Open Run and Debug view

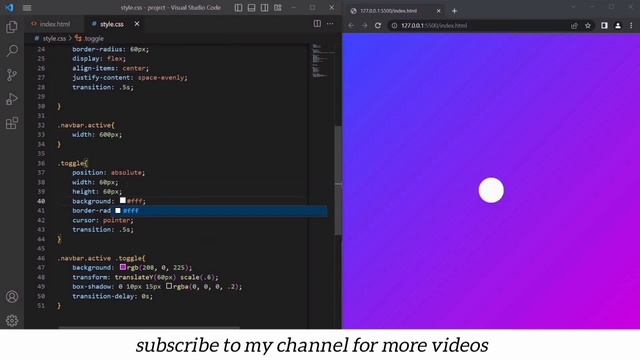12,99
